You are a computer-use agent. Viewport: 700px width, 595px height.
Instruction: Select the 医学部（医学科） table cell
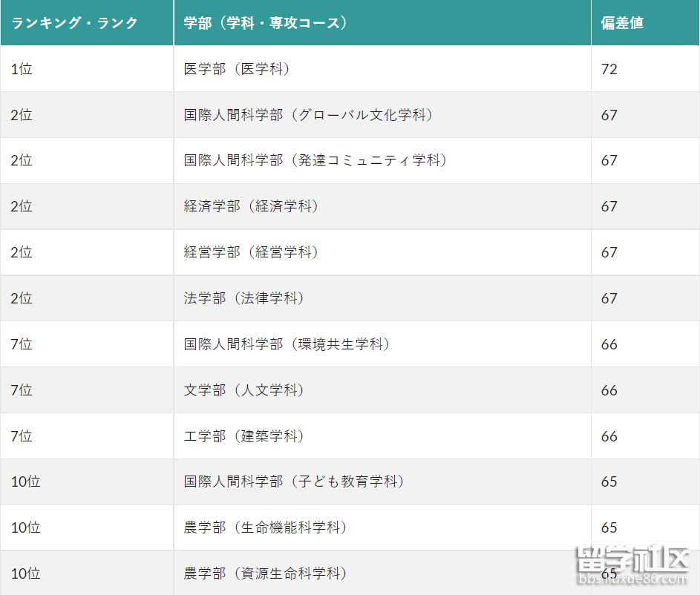237,69
